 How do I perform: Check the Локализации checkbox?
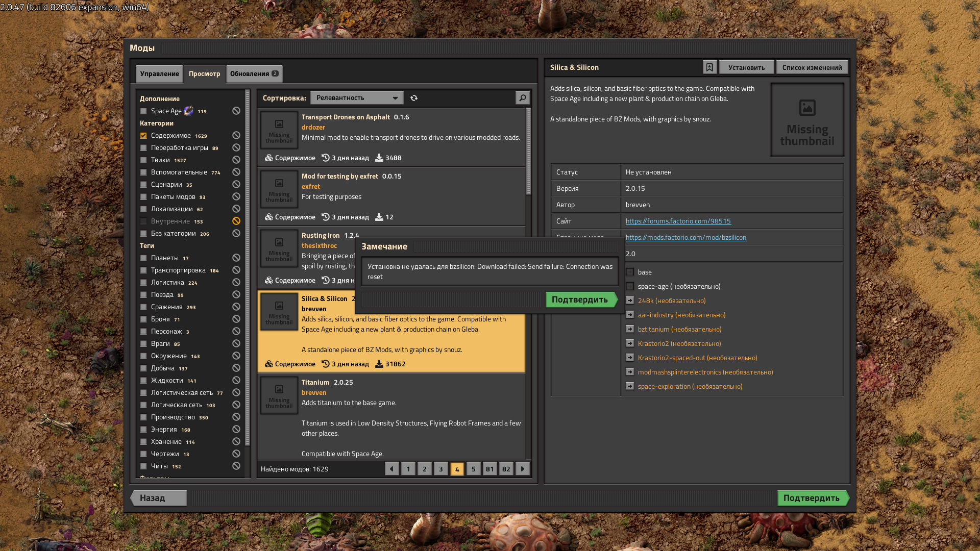pos(143,209)
